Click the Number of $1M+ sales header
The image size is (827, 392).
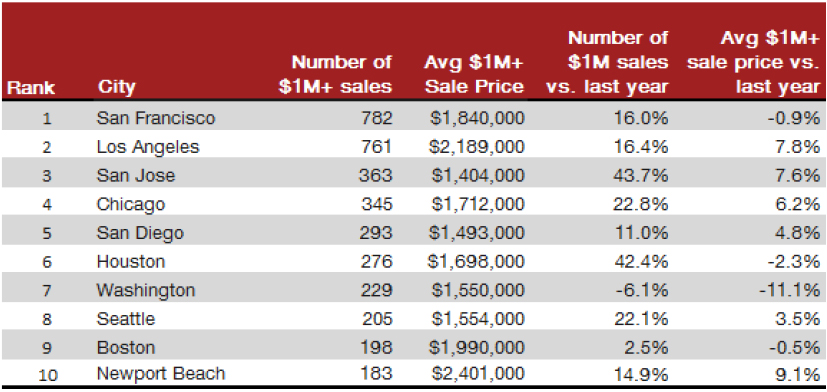click(x=335, y=74)
